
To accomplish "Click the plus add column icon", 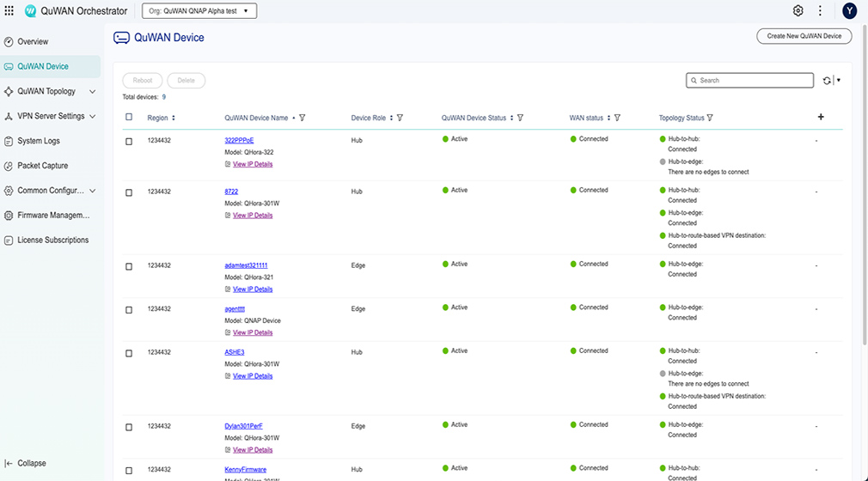I will (821, 117).
